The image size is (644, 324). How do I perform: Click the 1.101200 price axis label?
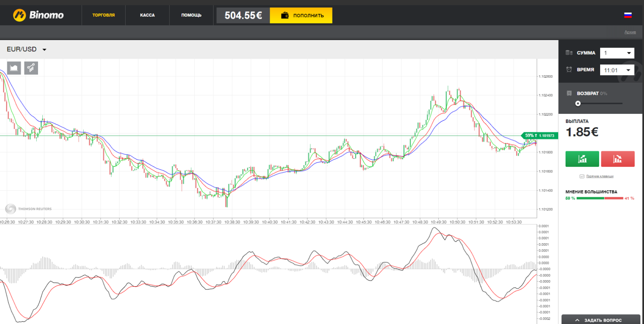[x=546, y=209]
